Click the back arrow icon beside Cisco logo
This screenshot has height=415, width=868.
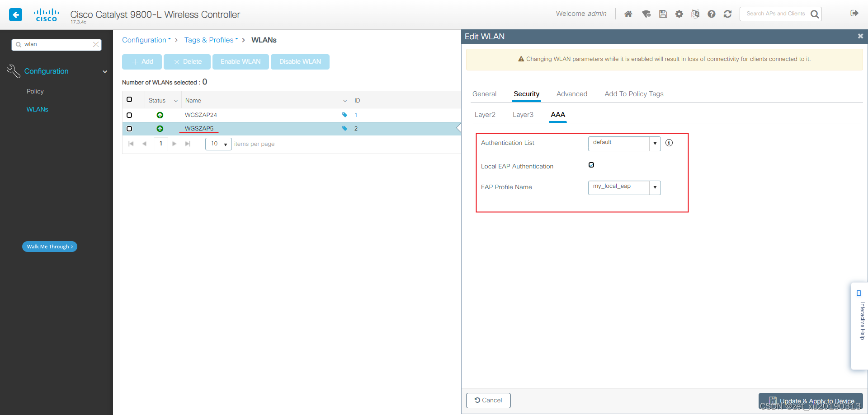(x=15, y=14)
